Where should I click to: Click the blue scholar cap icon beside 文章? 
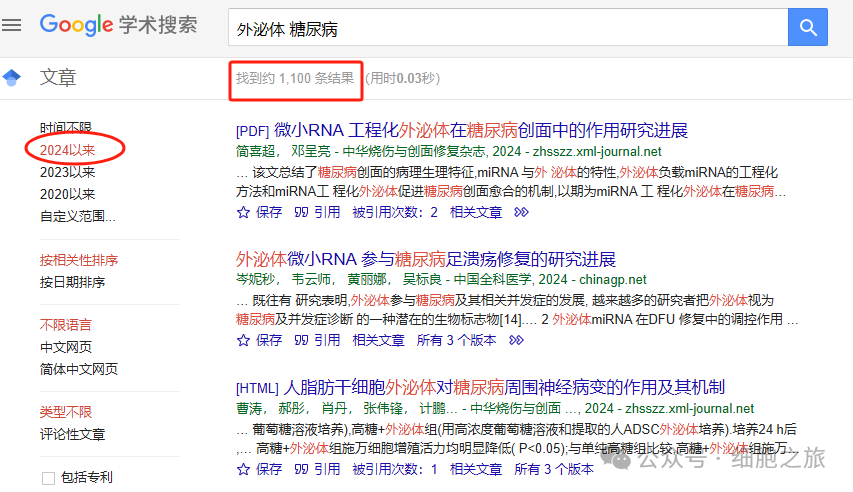click(x=12, y=78)
